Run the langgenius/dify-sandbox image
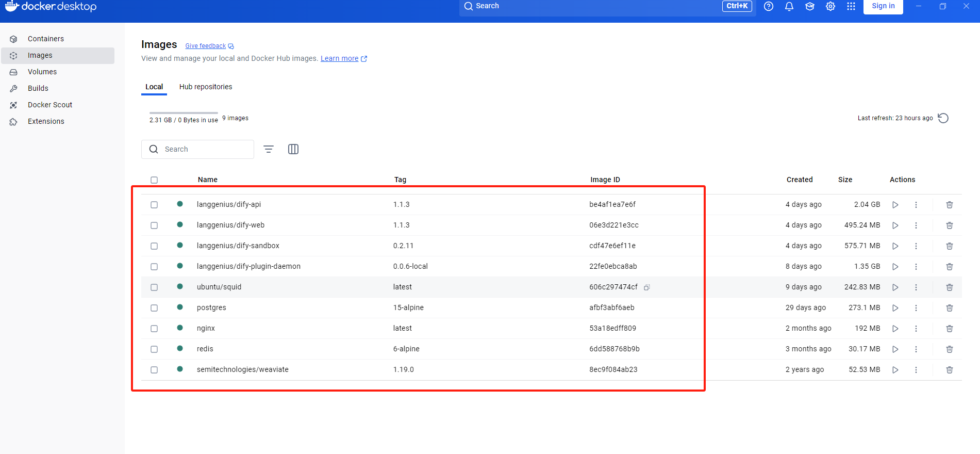Image resolution: width=980 pixels, height=454 pixels. click(895, 246)
